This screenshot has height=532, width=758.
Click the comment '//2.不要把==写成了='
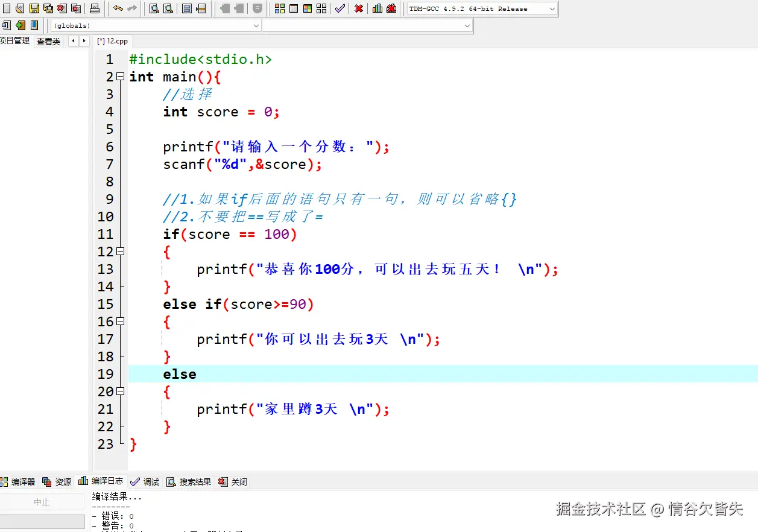pos(243,217)
